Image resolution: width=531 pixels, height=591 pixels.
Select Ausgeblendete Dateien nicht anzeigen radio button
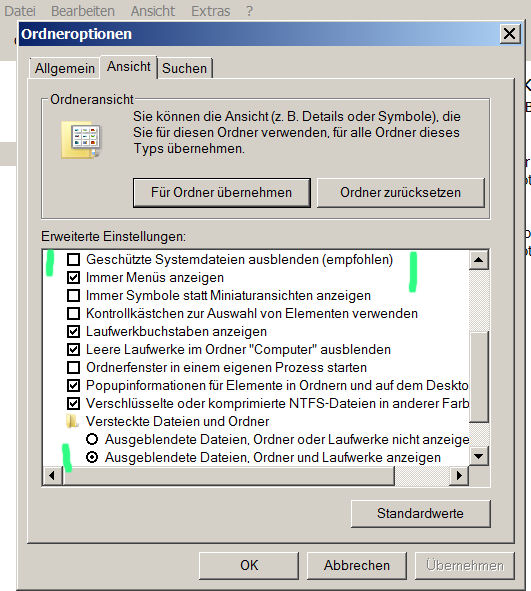click(x=92, y=439)
